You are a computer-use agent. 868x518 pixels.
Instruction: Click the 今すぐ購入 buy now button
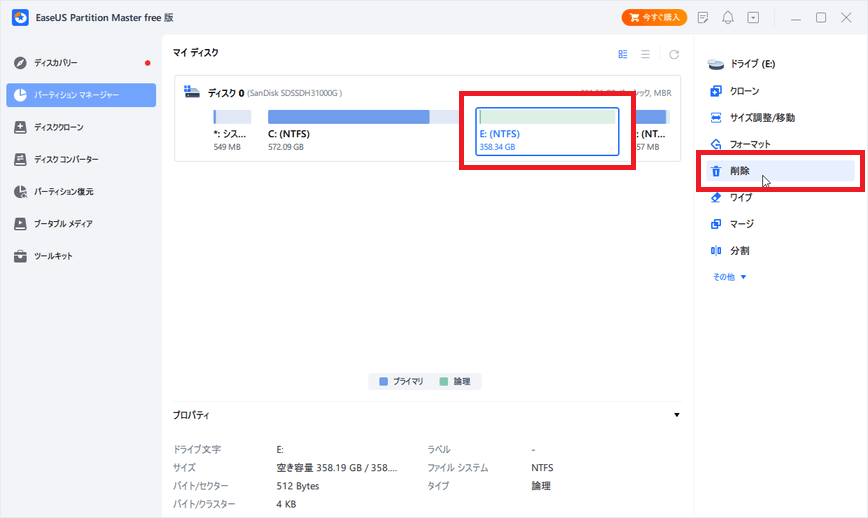(654, 18)
